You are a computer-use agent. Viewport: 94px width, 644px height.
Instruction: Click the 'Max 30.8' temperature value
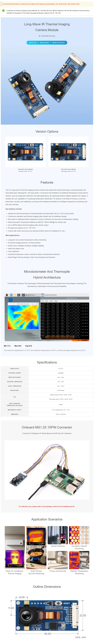pos(18,346)
